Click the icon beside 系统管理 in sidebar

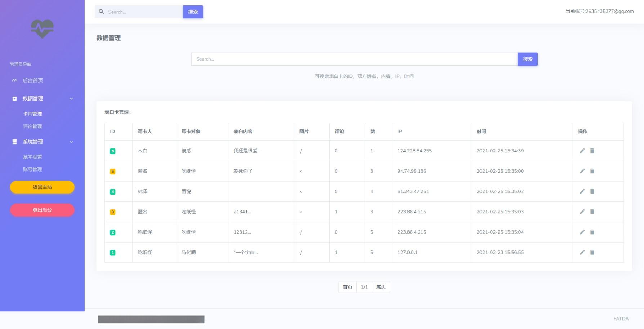point(14,142)
